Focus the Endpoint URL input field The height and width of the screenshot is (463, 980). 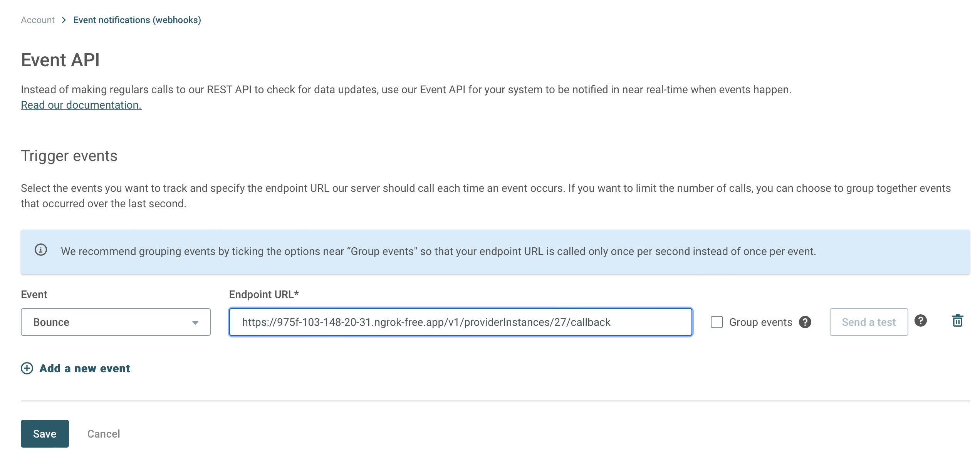461,322
